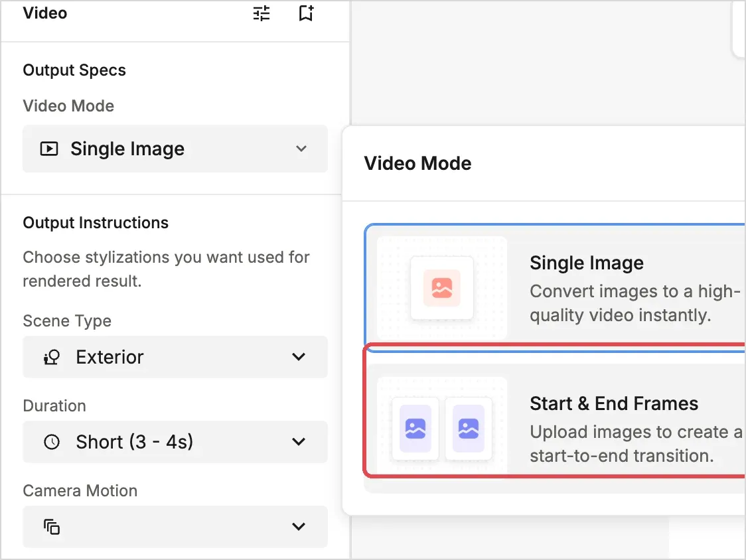
Task: Click the 'Video Mode' popup title
Action: point(417,163)
